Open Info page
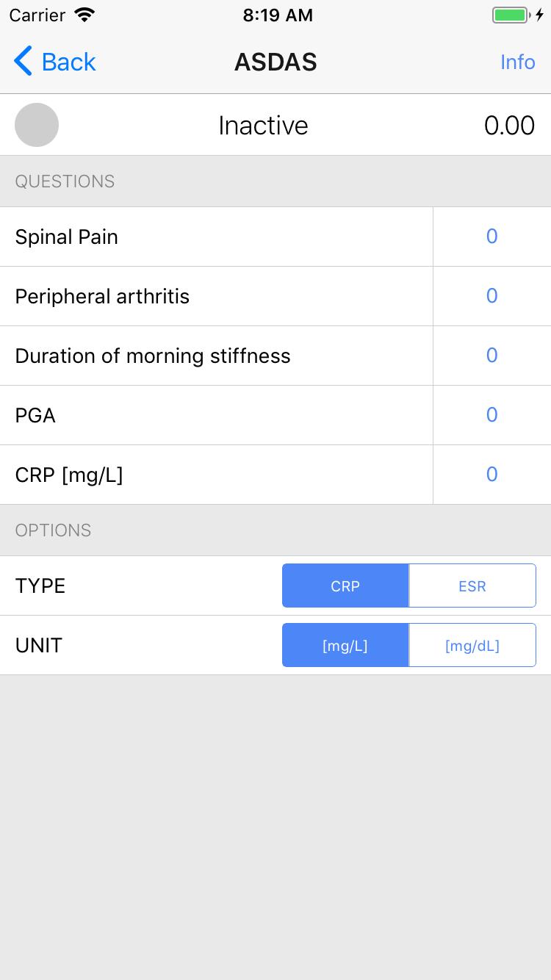This screenshot has width=551, height=980. pos(518,62)
